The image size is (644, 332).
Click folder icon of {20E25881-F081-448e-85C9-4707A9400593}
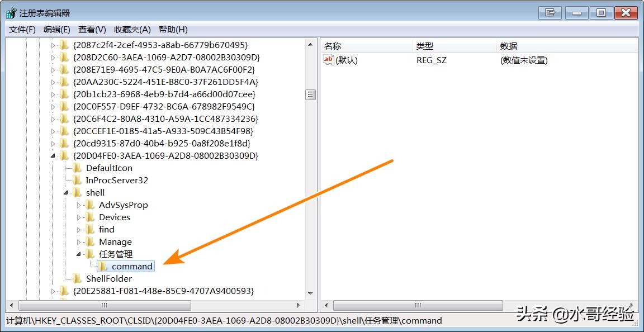[x=64, y=291]
